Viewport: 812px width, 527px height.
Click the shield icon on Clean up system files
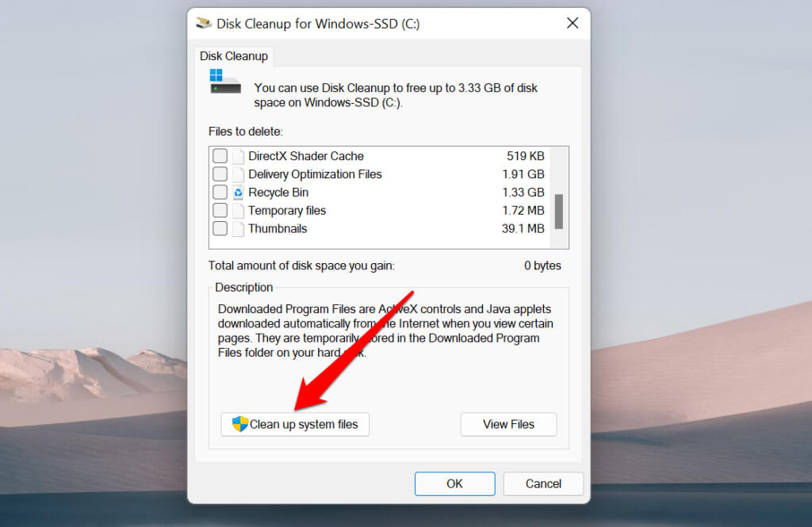(x=239, y=424)
